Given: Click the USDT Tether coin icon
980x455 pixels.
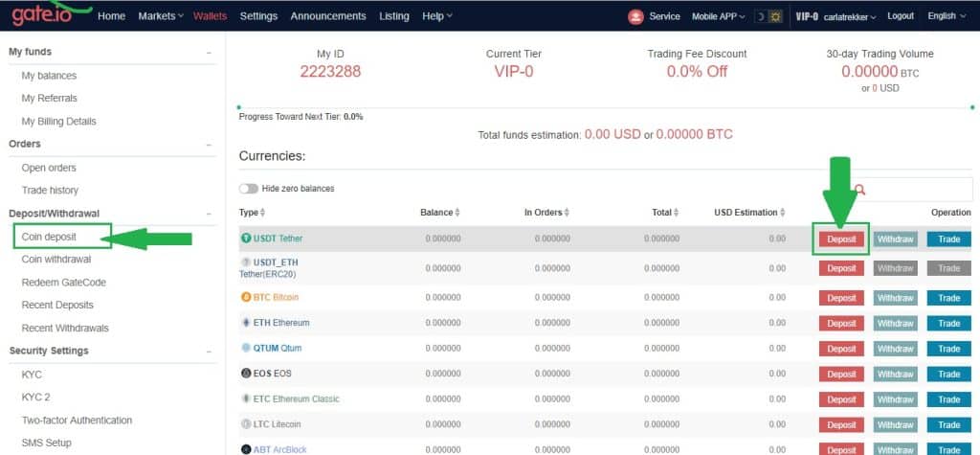Looking at the screenshot, I should point(245,239).
